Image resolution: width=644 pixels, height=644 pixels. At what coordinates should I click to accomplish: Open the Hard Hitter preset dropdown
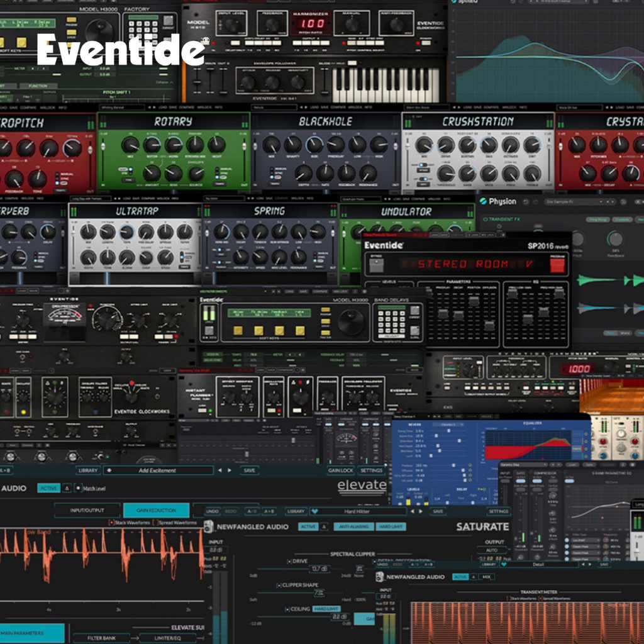tap(357, 511)
